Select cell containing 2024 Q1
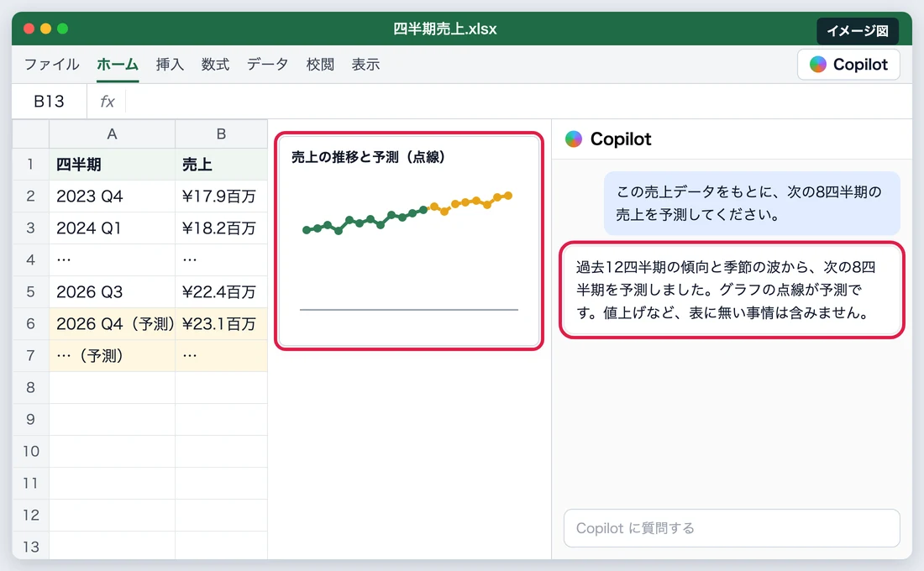 (112, 228)
